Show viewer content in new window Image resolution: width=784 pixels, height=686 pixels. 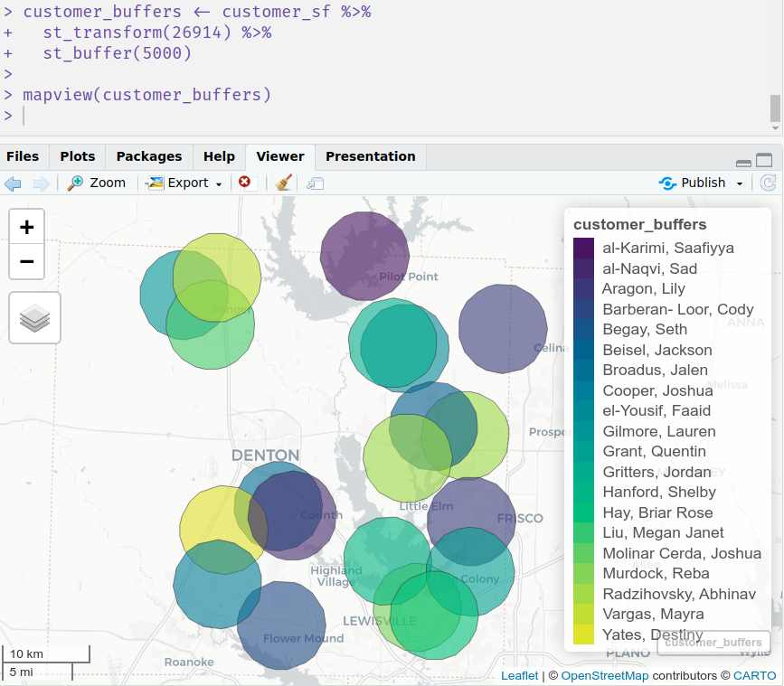(x=315, y=183)
